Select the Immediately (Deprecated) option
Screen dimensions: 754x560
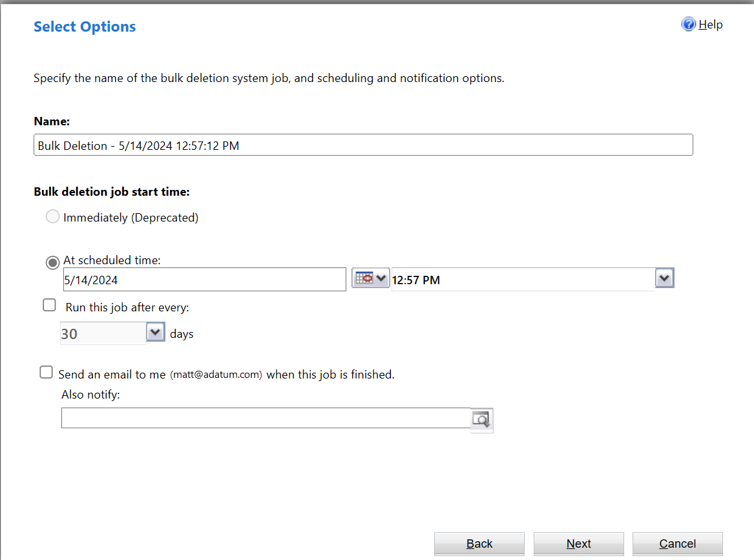click(52, 216)
